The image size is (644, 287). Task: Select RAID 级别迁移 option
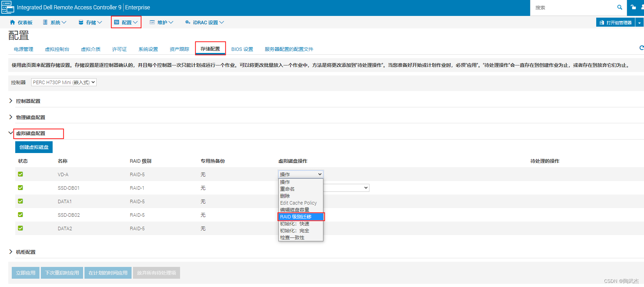click(301, 217)
